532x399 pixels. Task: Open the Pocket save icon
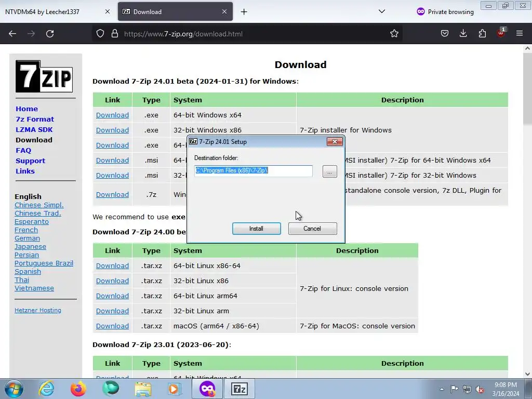[x=445, y=34]
